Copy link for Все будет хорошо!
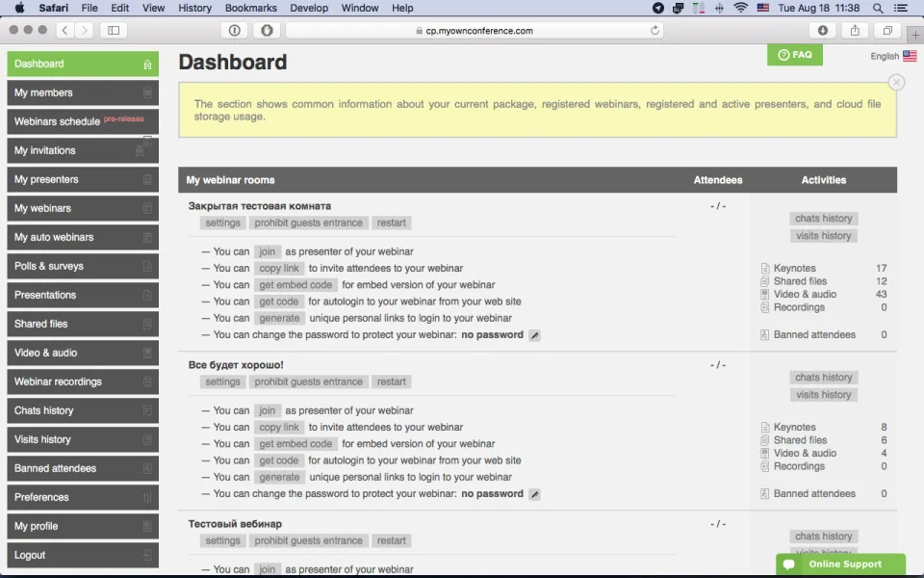This screenshot has width=924, height=578. point(279,427)
